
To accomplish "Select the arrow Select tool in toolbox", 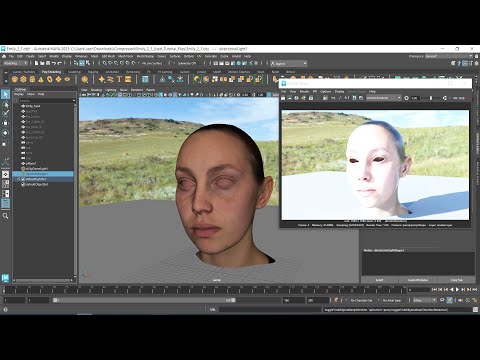I will tap(5, 95).
